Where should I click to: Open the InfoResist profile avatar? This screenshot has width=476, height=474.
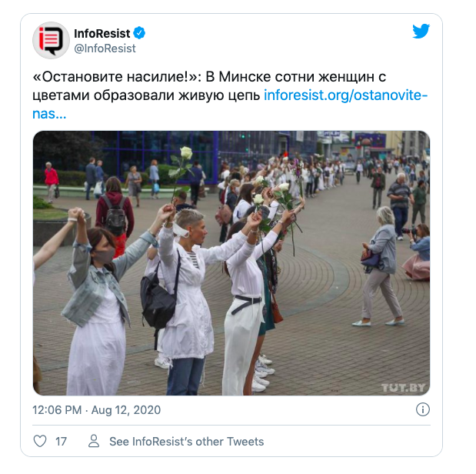coord(51,40)
